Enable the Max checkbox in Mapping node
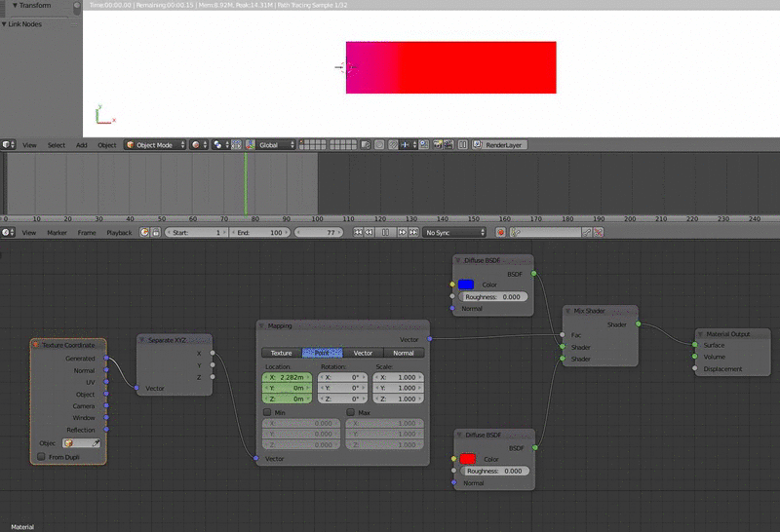Viewport: 780px width, 532px height. pyautogui.click(x=351, y=412)
